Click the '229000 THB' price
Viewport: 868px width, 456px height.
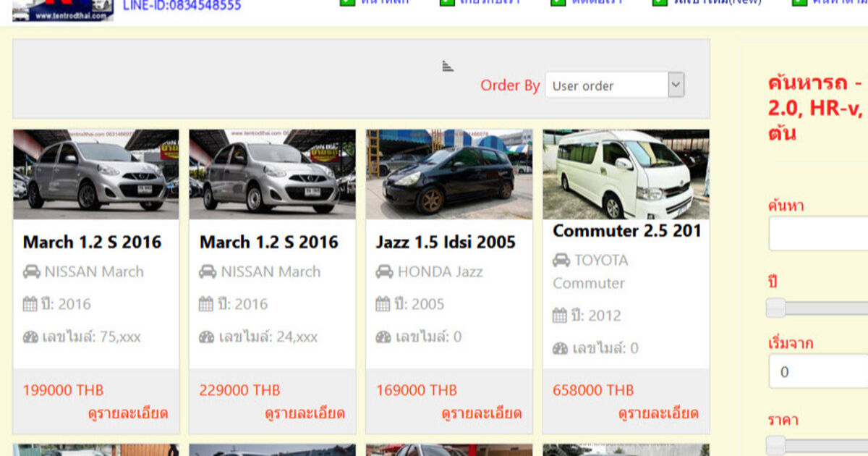point(240,390)
